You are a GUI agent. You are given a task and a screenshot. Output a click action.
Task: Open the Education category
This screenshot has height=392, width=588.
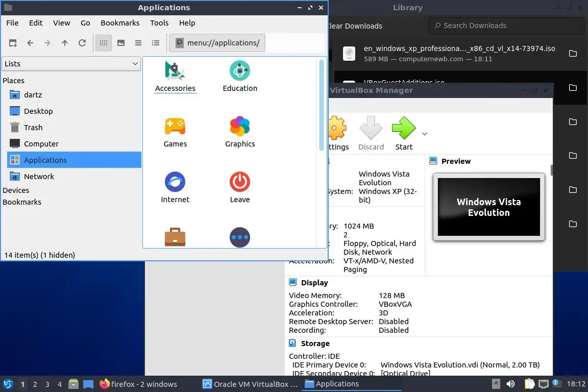coord(240,77)
